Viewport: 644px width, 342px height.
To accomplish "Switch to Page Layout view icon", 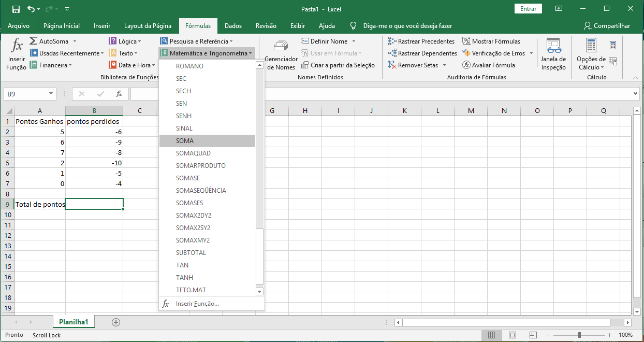I will pos(512,335).
